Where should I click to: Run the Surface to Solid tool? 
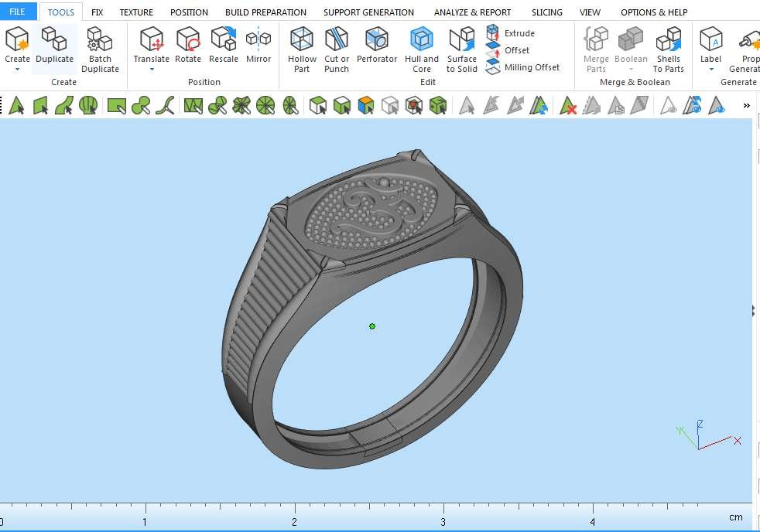(x=462, y=49)
